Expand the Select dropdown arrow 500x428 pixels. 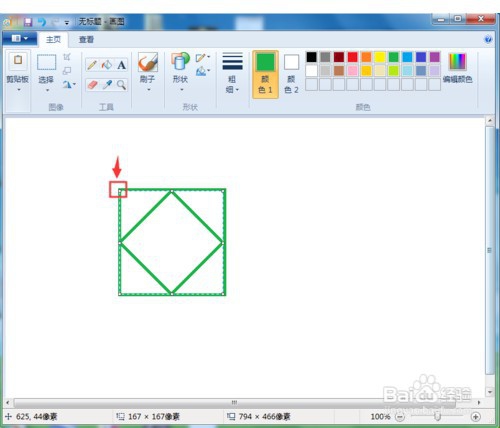(47, 90)
